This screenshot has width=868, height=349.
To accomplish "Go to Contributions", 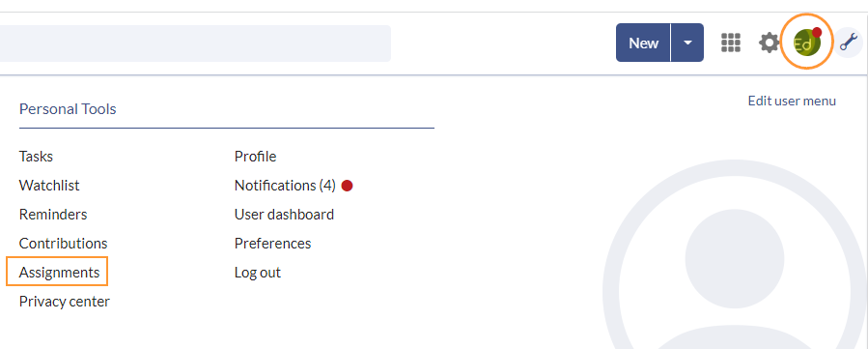I will click(x=63, y=244).
